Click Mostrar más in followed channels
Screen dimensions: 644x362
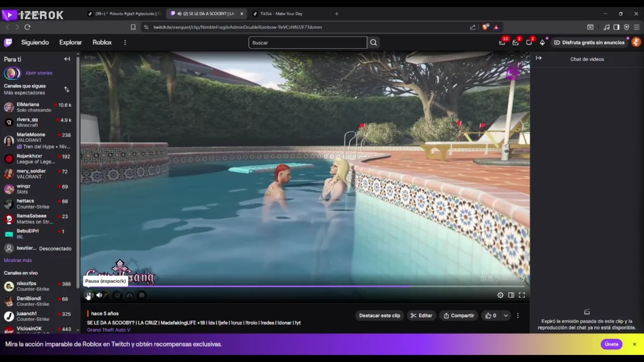(x=18, y=260)
